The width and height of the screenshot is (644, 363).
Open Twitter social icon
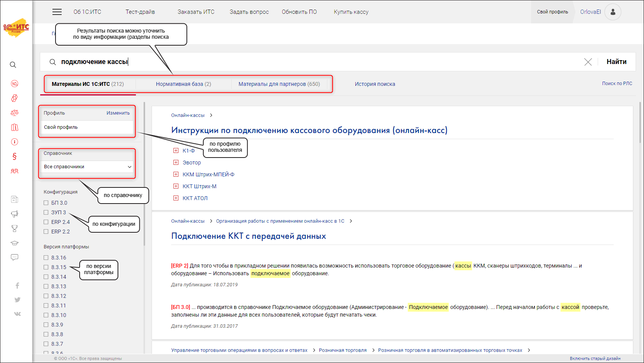coord(17,300)
